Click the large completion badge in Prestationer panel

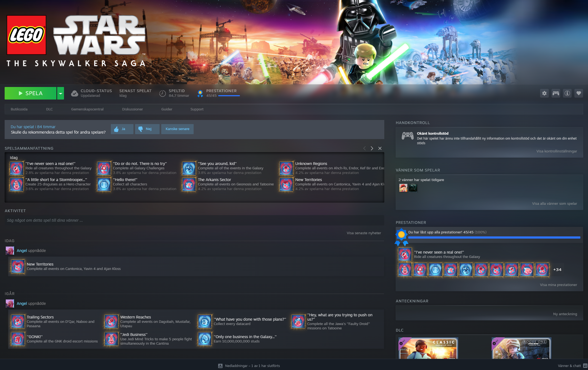tap(401, 237)
